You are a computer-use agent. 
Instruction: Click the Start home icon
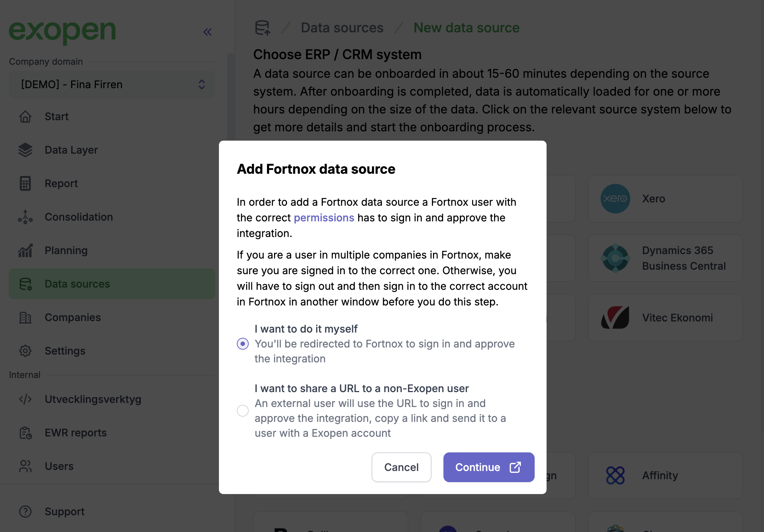(25, 116)
